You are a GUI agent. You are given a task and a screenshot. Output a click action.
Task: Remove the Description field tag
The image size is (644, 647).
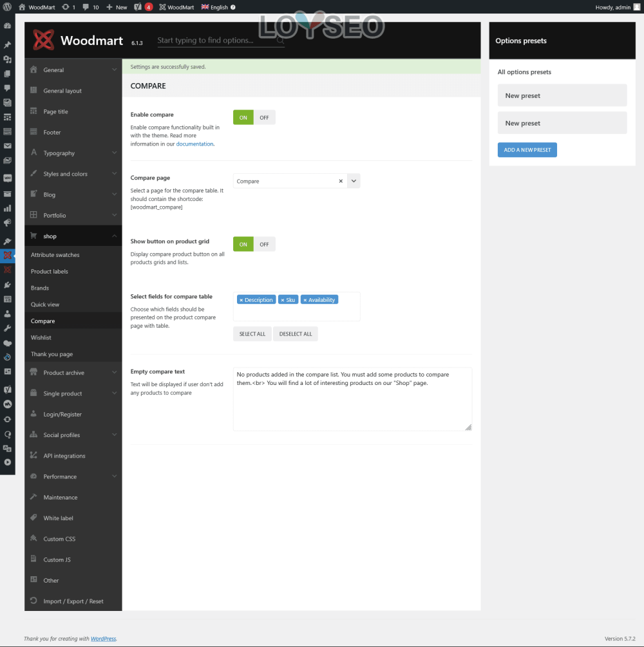pos(241,300)
